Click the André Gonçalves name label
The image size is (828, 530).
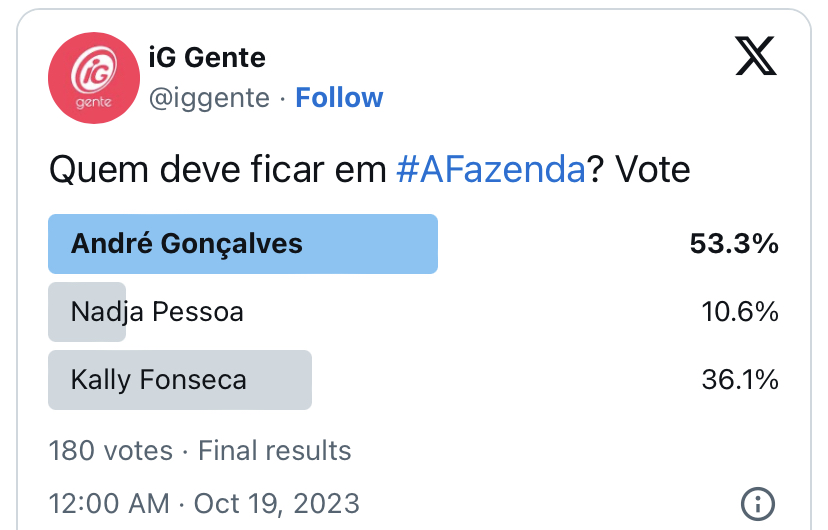tap(187, 244)
